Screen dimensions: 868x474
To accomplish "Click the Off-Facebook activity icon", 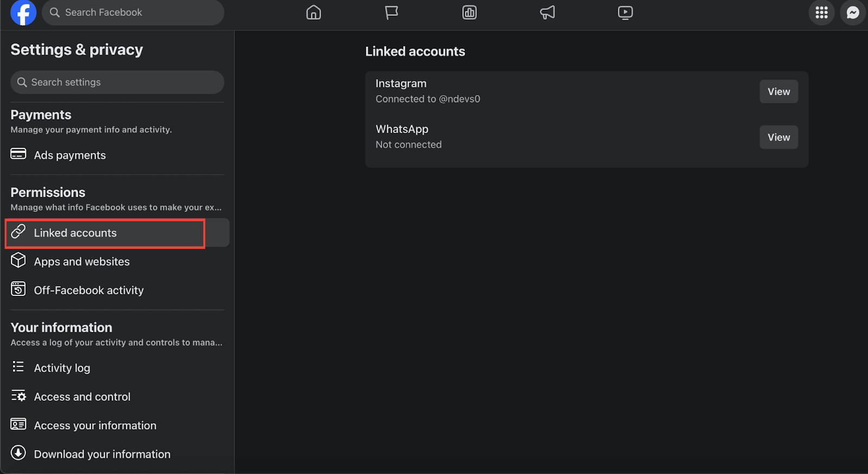I will [x=18, y=289].
